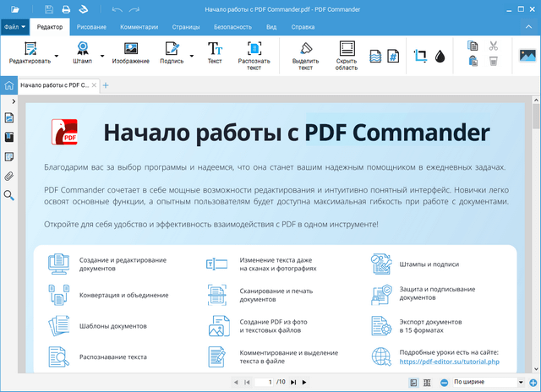Expand the Штамп dropdown arrow
Screen dimensions: 541x392
(103, 56)
